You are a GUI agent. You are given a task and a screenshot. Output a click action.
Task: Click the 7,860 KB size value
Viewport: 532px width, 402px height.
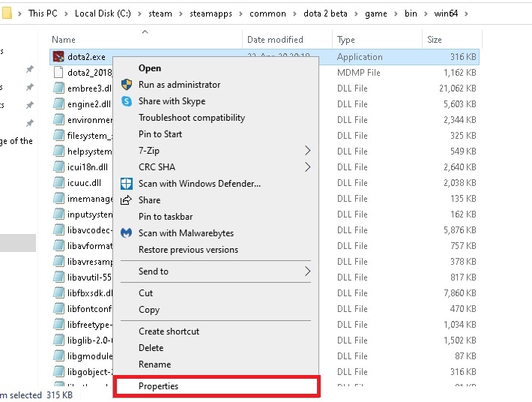point(460,292)
